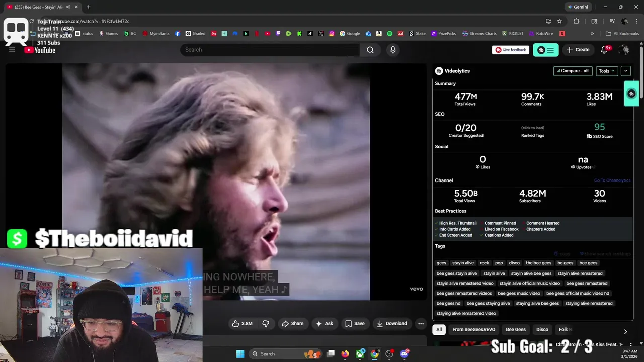Open the YouTube guide hamburger menu
Screen dimensions: 644x362
[x=12, y=50]
